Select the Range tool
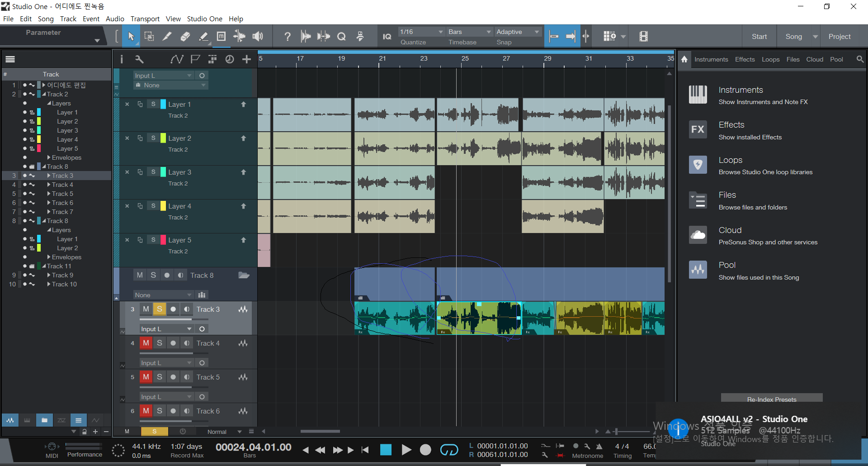The height and width of the screenshot is (466, 868). click(149, 37)
